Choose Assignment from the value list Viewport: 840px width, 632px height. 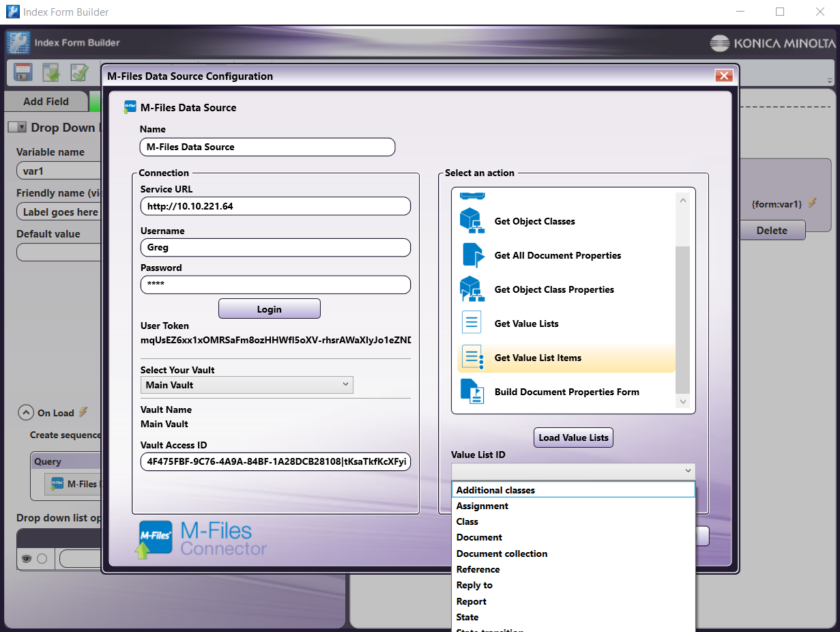[573, 506]
